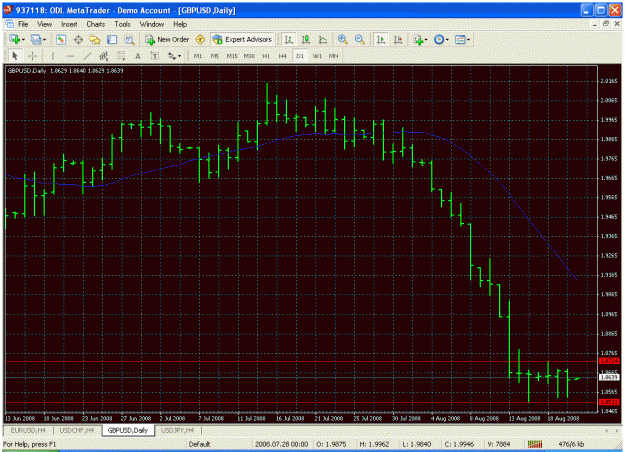The height and width of the screenshot is (452, 625).
Task: Open the Profiles toolbar icon
Action: pos(36,39)
